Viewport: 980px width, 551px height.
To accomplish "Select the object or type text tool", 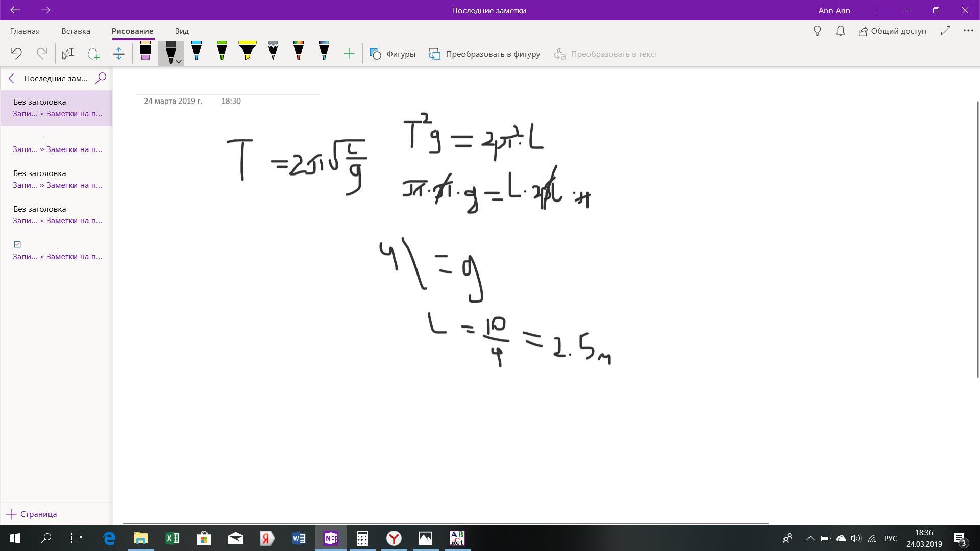I will pos(68,54).
